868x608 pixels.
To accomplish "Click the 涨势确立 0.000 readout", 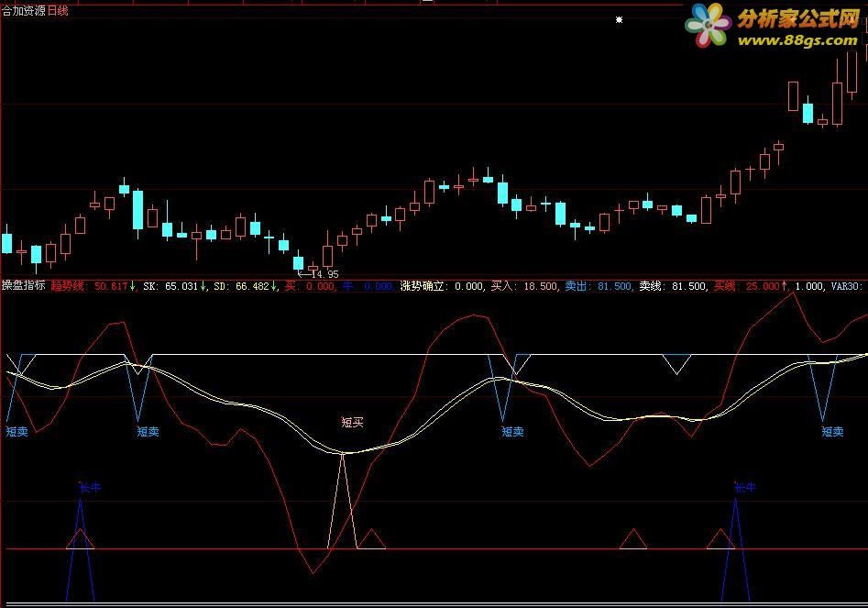I will (x=443, y=286).
